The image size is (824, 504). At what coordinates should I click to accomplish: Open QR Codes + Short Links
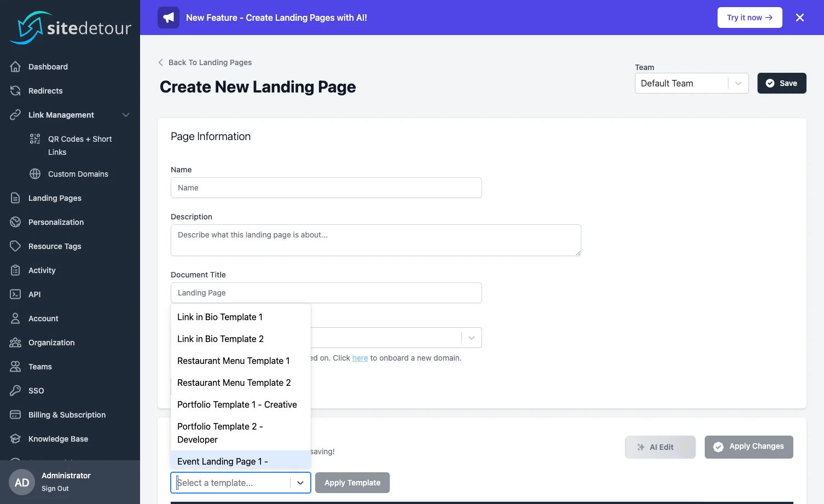click(x=79, y=145)
